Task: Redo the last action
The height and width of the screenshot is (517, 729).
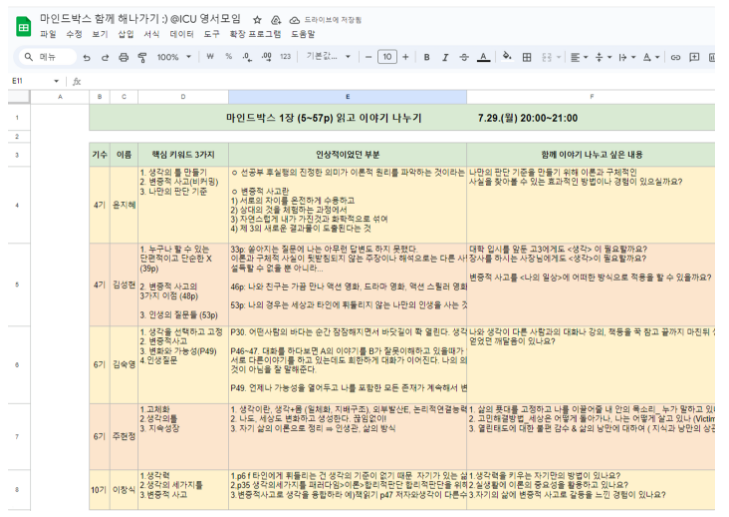Action: [x=105, y=57]
